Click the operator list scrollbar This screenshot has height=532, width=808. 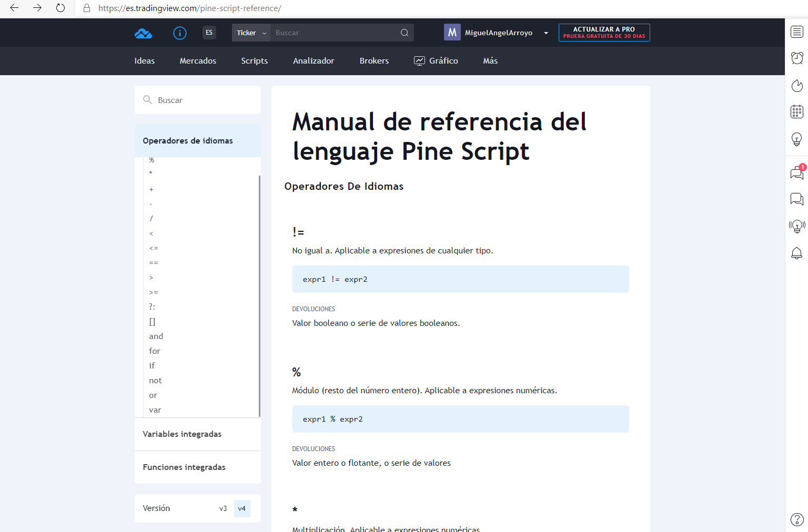(259, 296)
